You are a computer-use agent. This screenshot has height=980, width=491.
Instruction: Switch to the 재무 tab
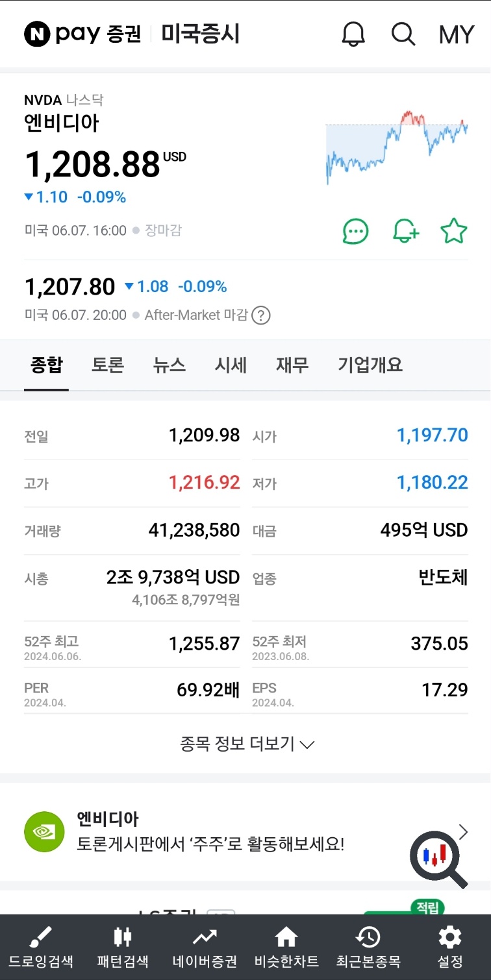pos(292,365)
